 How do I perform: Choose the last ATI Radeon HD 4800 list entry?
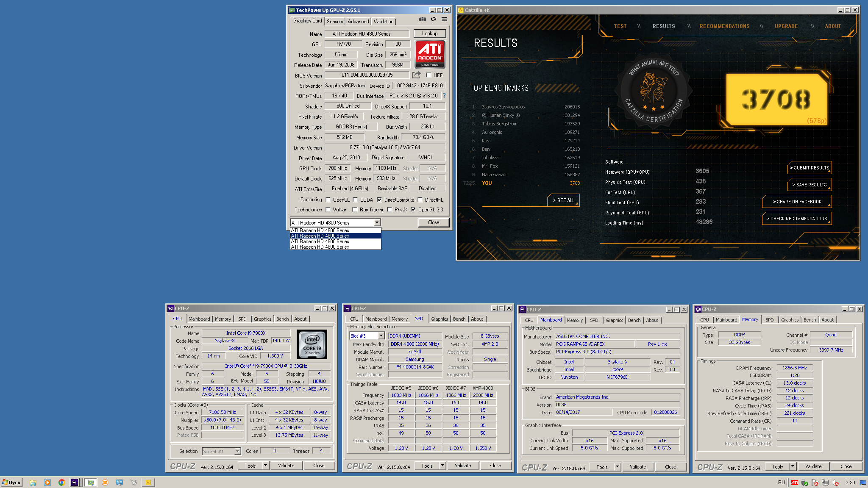[335, 247]
